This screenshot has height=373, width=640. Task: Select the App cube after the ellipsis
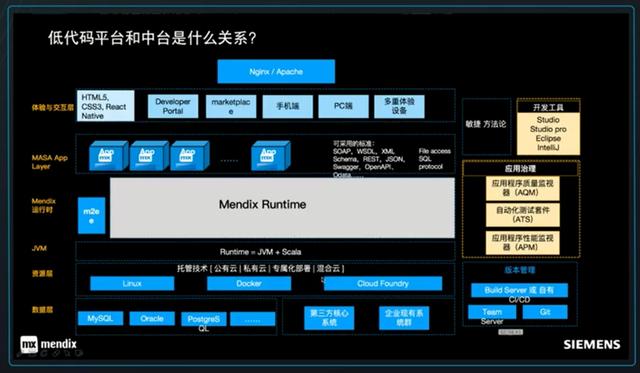[x=271, y=155]
